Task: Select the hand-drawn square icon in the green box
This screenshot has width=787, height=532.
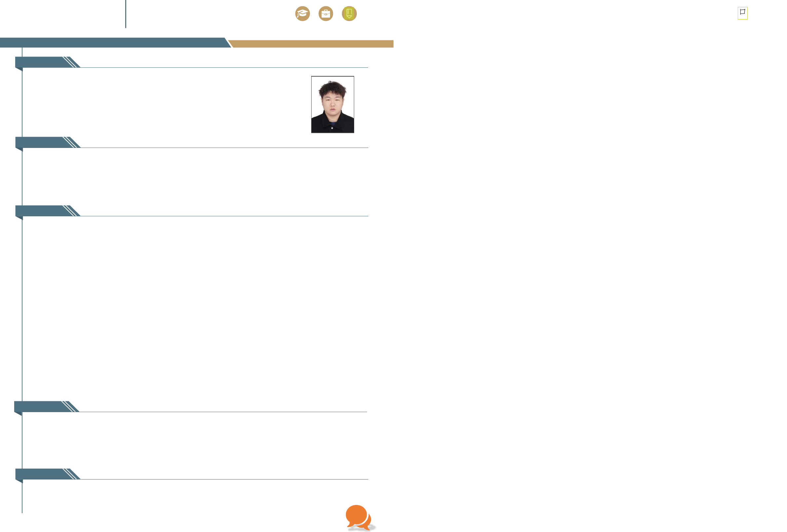Action: (742, 13)
